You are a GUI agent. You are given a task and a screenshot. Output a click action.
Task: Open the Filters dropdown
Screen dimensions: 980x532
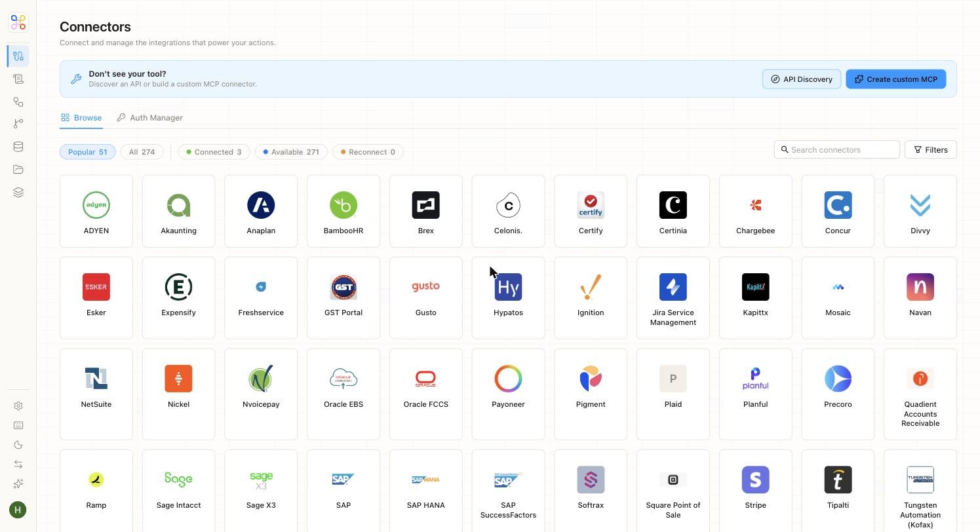coord(931,149)
